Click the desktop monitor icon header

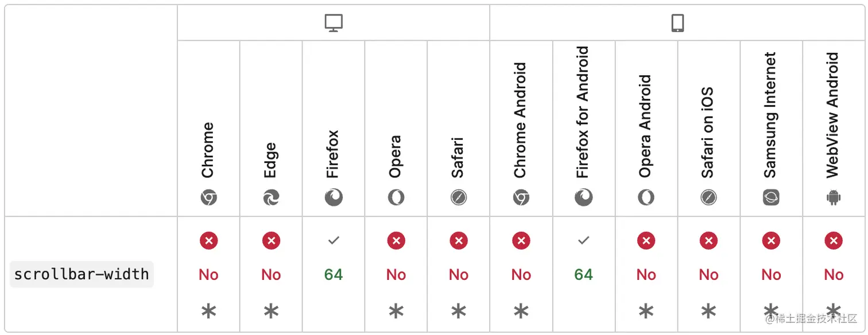334,23
